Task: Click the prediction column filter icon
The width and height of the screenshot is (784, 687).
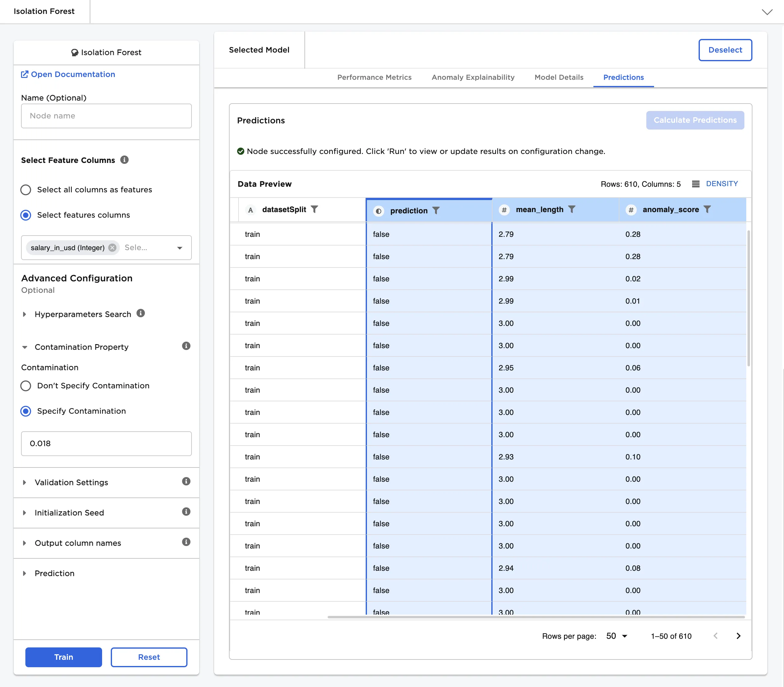Action: point(436,211)
